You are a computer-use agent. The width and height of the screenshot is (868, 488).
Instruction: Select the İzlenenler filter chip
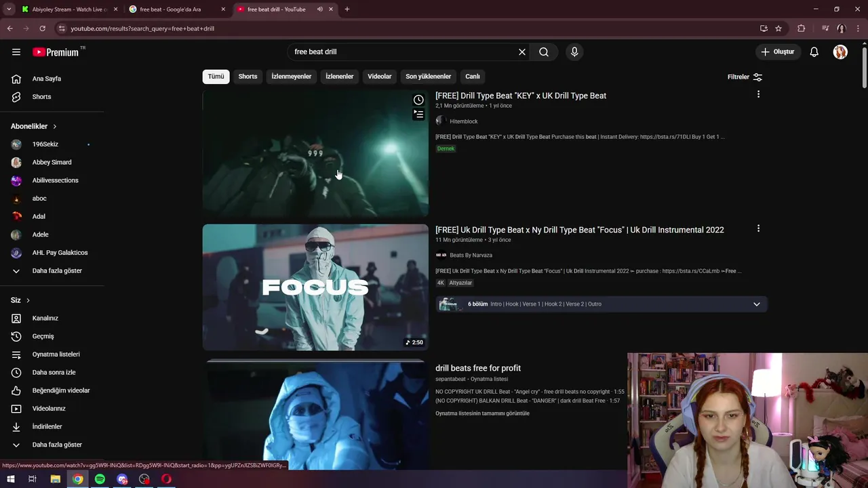pos(339,77)
